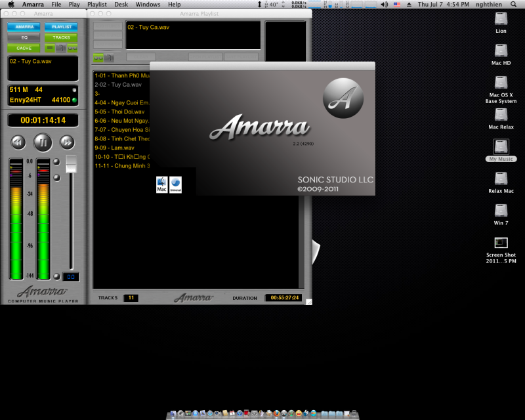The image size is (525, 420).
Task: Click the Envy24HT device name
Action: pyautogui.click(x=26, y=100)
